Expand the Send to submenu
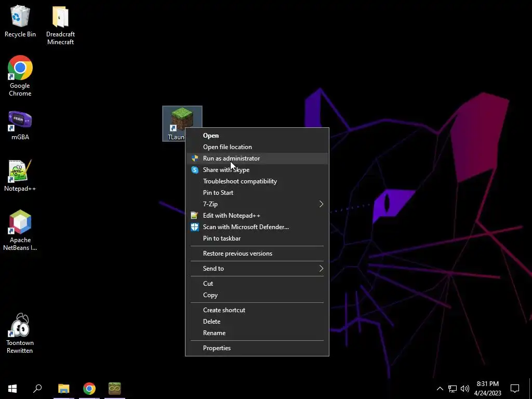Screen dimensions: 532x399 pyautogui.click(x=257, y=269)
